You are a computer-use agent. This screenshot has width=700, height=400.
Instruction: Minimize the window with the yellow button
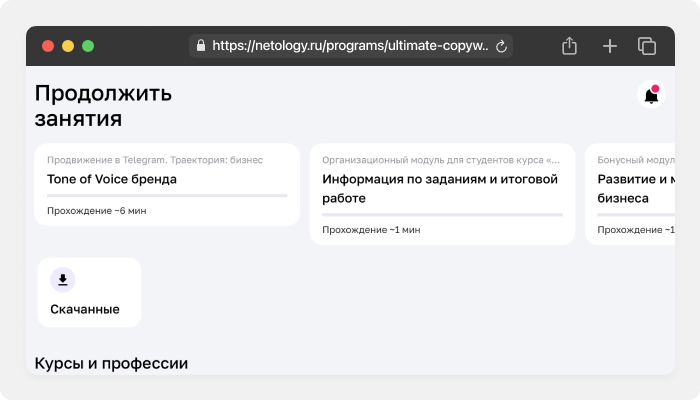[67, 46]
